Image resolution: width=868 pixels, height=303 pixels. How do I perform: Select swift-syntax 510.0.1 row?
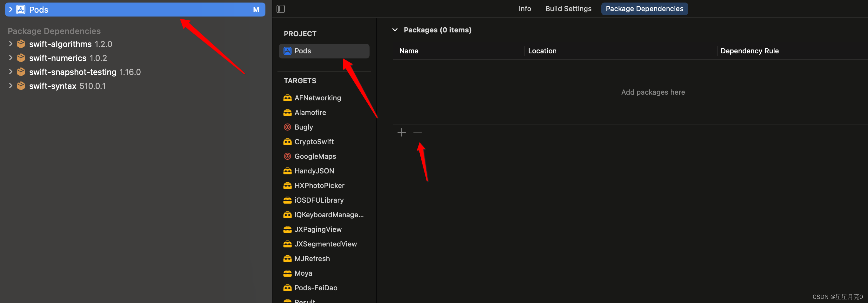tap(135, 86)
